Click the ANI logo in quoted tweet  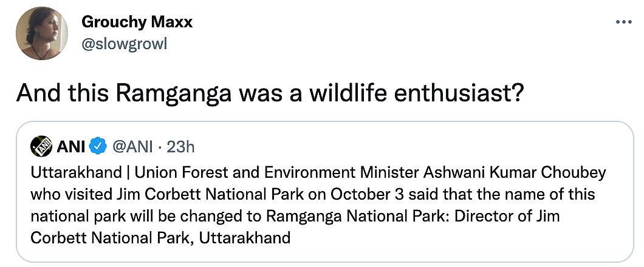[x=41, y=146]
